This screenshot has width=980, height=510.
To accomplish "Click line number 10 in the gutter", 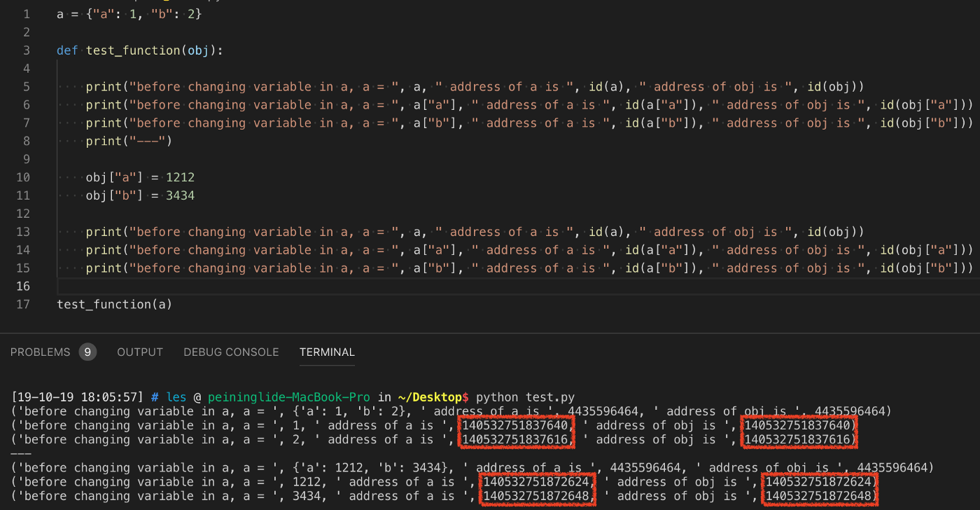I will click(x=23, y=177).
